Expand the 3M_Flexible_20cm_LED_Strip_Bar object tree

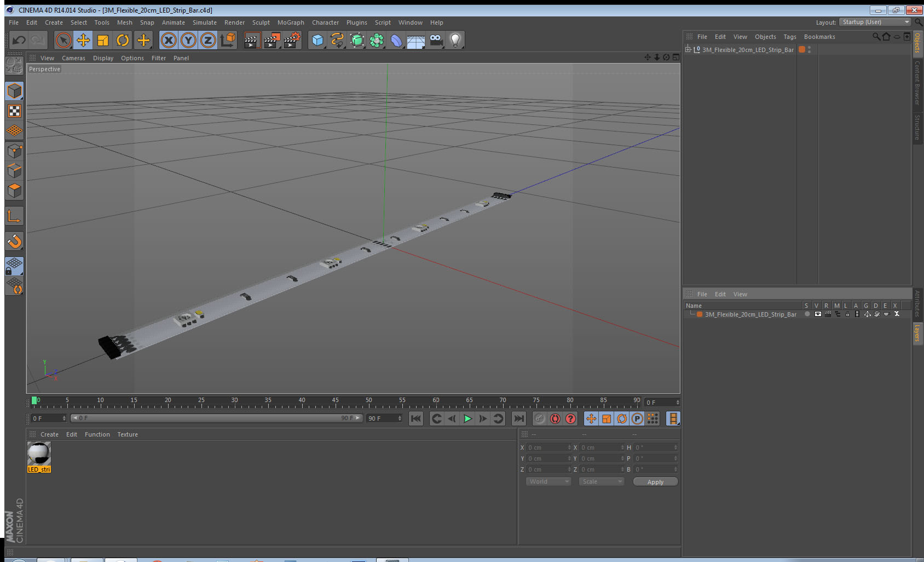click(688, 49)
